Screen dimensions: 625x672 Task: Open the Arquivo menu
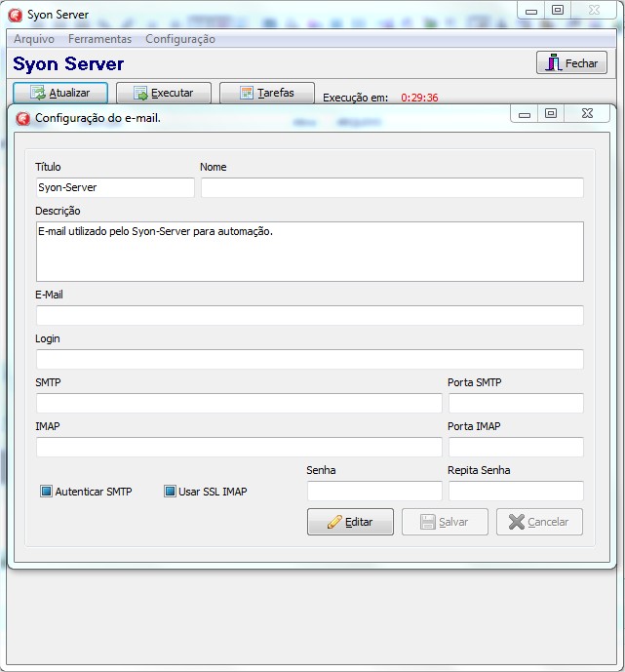pos(34,39)
